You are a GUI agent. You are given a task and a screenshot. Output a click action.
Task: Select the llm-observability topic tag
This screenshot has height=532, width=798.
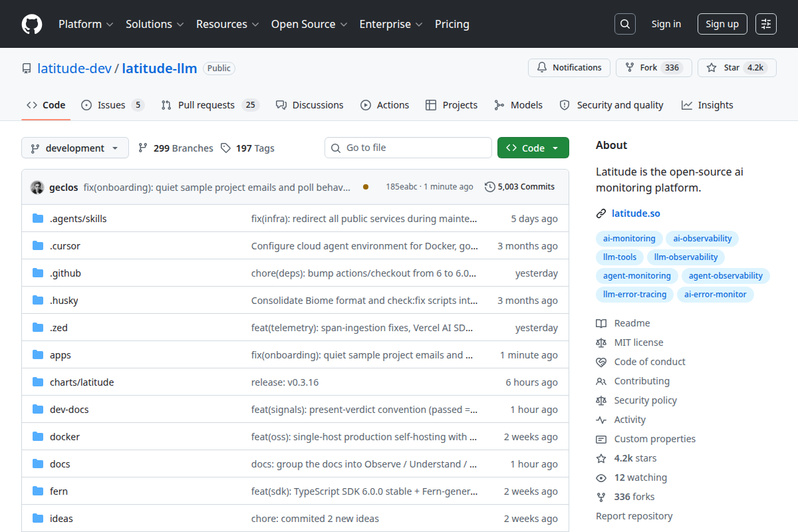click(686, 257)
